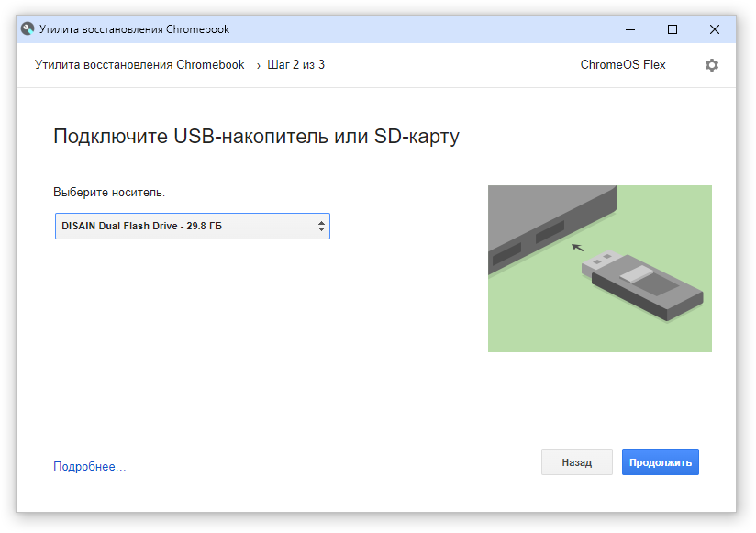Click the Выберите носитель label
This screenshot has height=533, width=756.
[x=109, y=193]
